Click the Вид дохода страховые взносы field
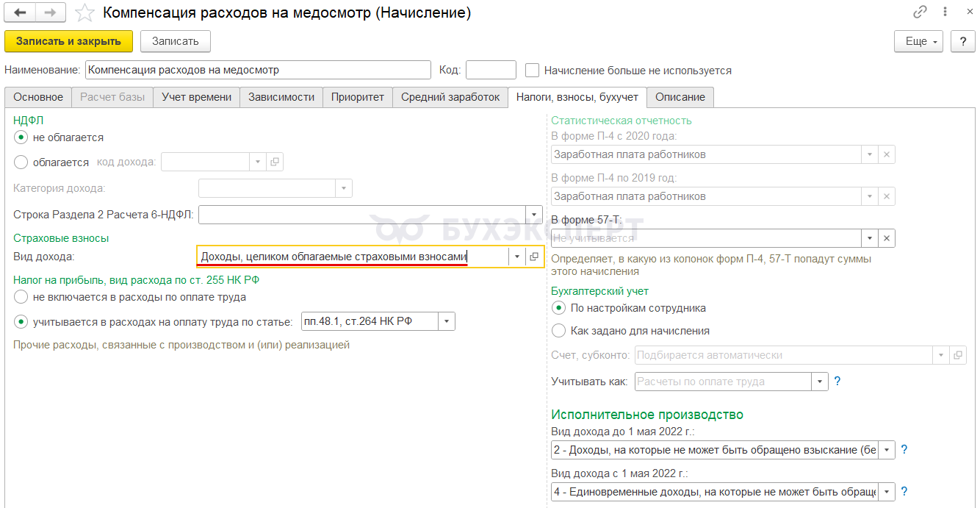This screenshot has height=508, width=980. pos(353,256)
